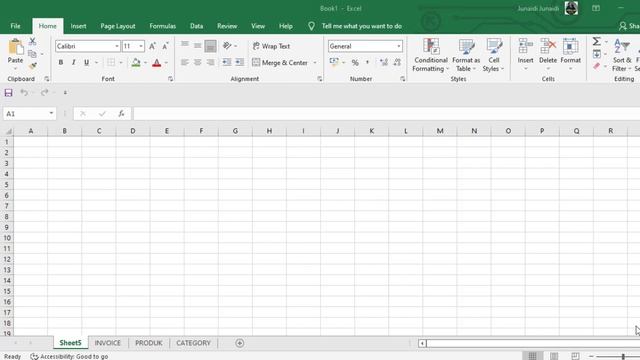Switch to Page Break Preview
This screenshot has height=360, width=640.
(x=575, y=356)
